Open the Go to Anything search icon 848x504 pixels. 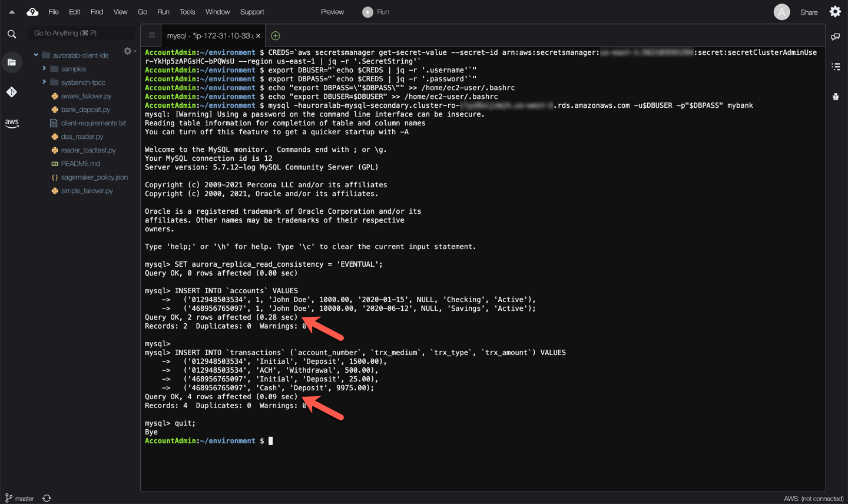coord(11,34)
